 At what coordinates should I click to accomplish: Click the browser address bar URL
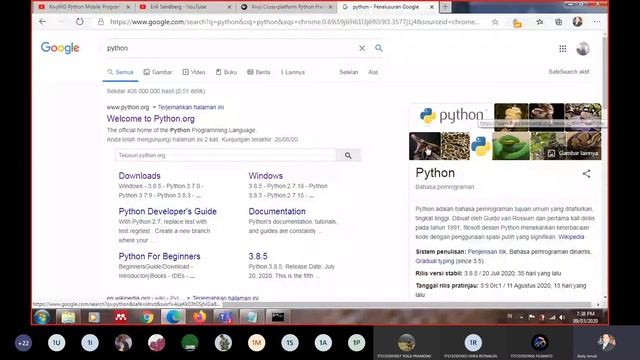click(295, 22)
